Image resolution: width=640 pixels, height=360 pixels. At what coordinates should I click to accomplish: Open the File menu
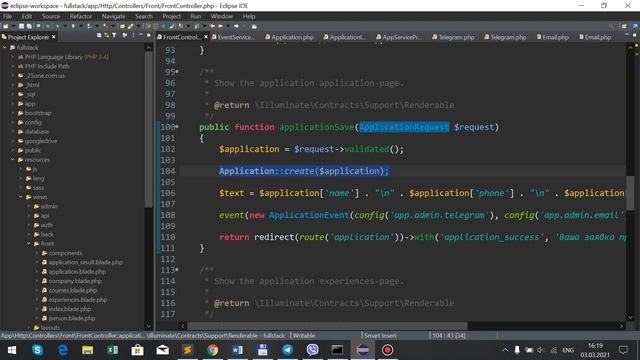(x=8, y=16)
